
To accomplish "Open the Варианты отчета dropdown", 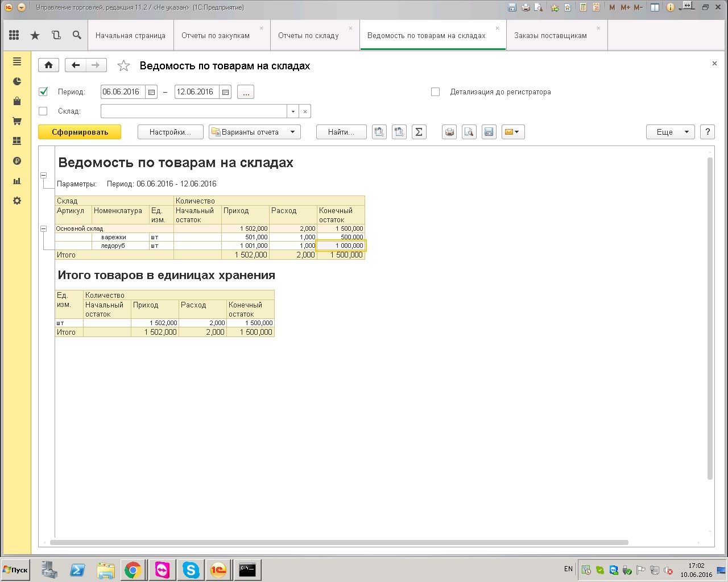I will point(254,132).
